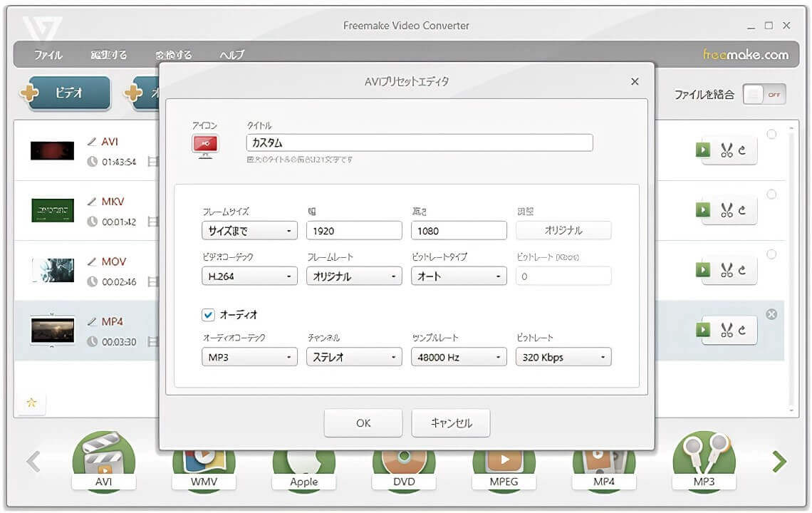Open the H.264 video codec dropdown
This screenshot has width=812, height=513.
[249, 276]
